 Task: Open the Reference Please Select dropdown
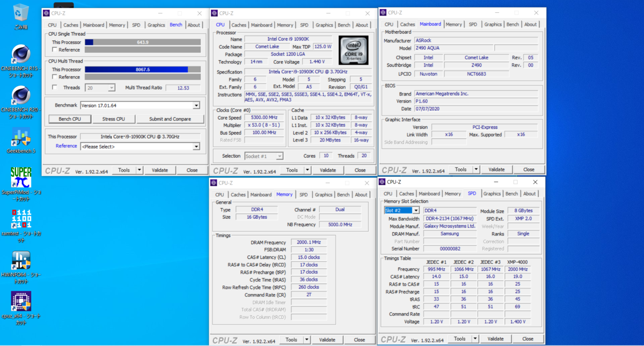coord(140,146)
